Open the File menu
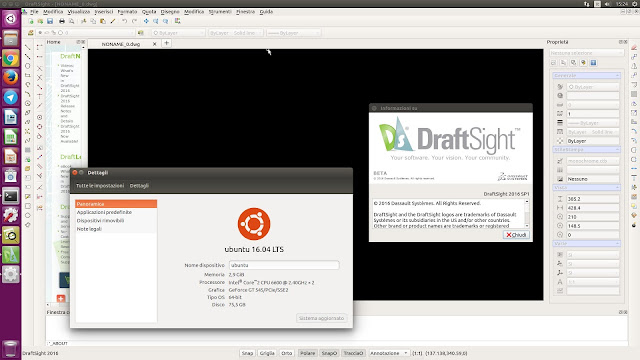Screen dimensions: 640x360 click(34, 12)
